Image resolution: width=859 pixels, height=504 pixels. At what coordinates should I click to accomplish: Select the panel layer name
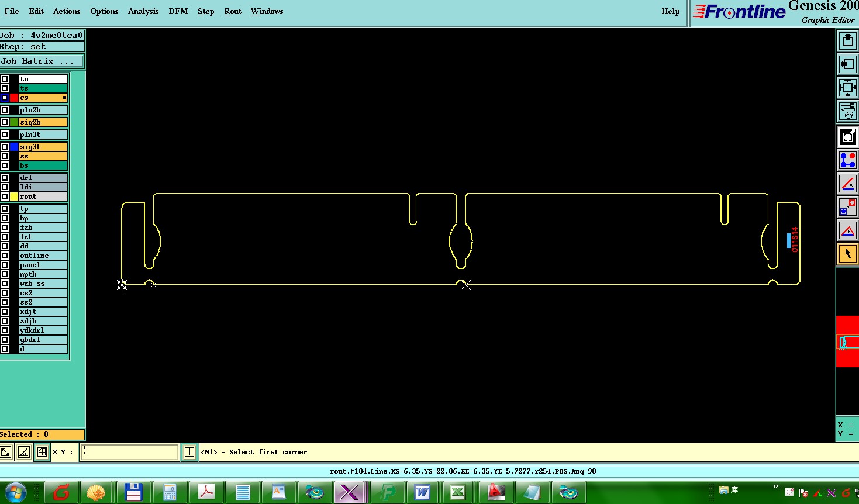pos(43,265)
